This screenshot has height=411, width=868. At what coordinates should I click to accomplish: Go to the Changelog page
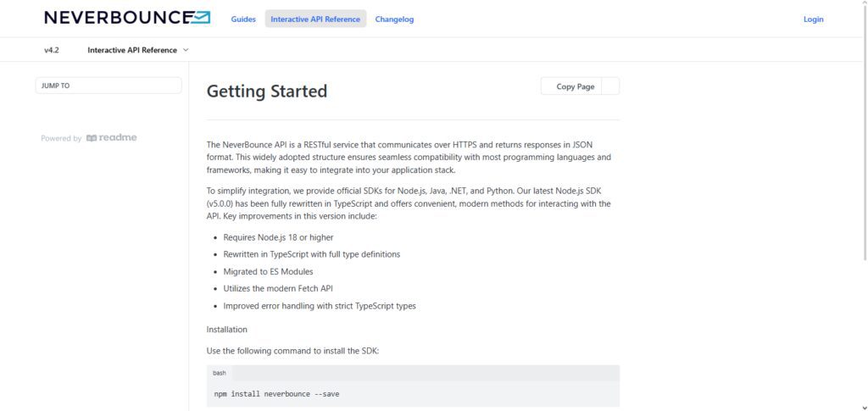click(x=394, y=19)
